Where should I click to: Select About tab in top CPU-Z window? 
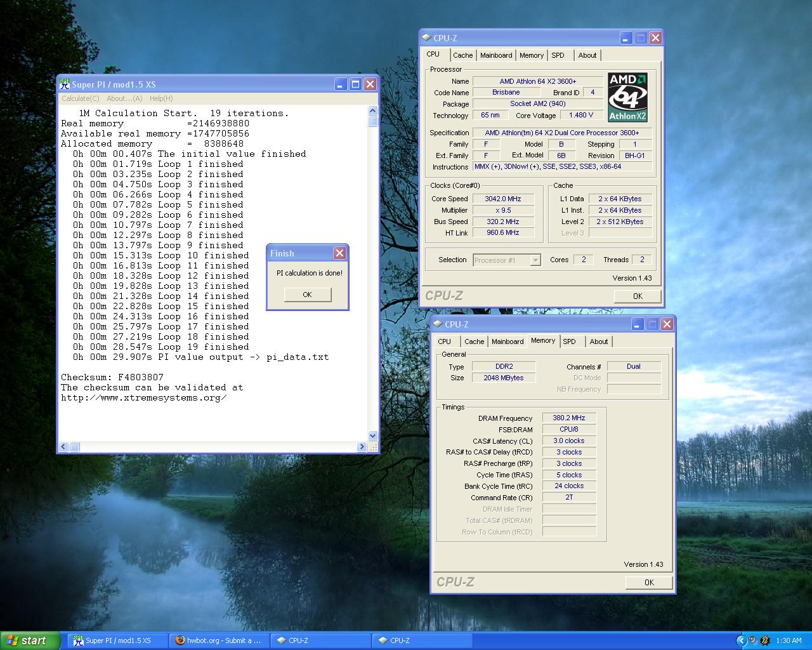click(587, 55)
